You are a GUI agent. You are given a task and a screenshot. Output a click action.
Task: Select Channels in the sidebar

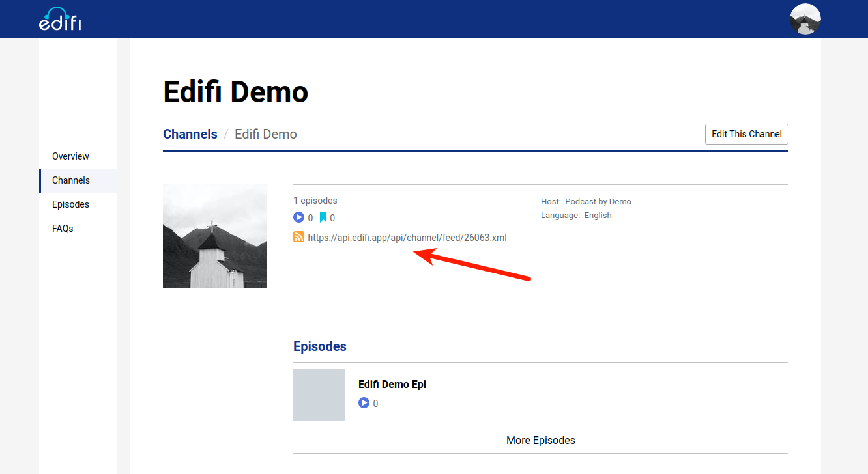coord(78,180)
